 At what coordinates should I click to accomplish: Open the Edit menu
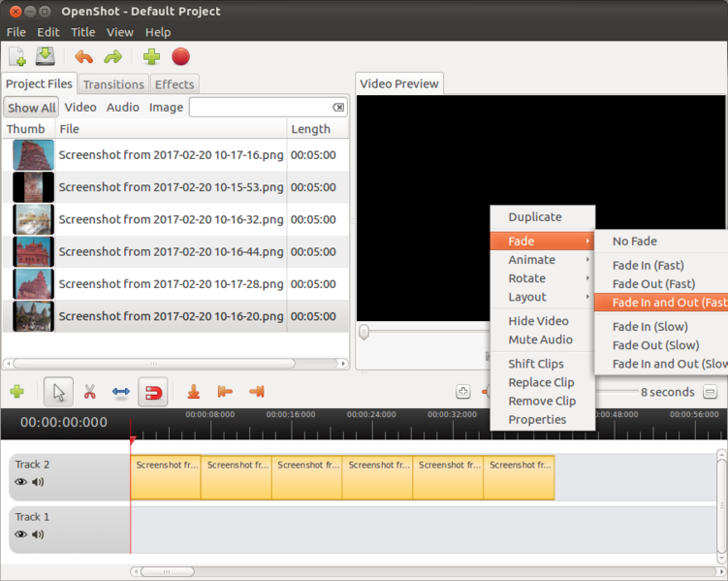[48, 32]
